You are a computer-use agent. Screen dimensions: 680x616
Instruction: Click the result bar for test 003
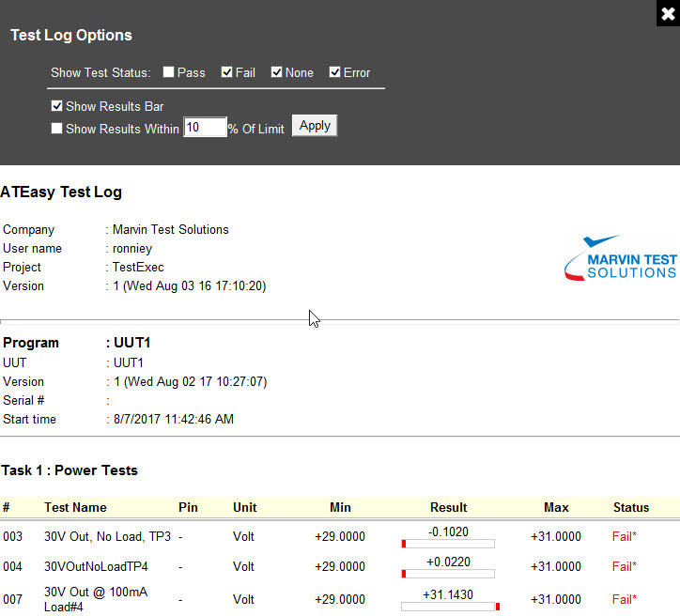pyautogui.click(x=448, y=544)
